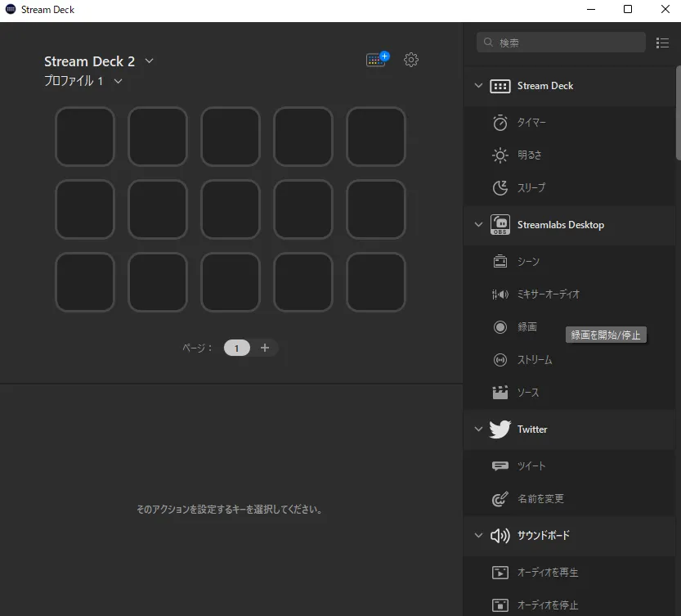This screenshot has height=616, width=681.
Task: Click the tweet (ツイート) speech bubble icon
Action: (x=500, y=466)
